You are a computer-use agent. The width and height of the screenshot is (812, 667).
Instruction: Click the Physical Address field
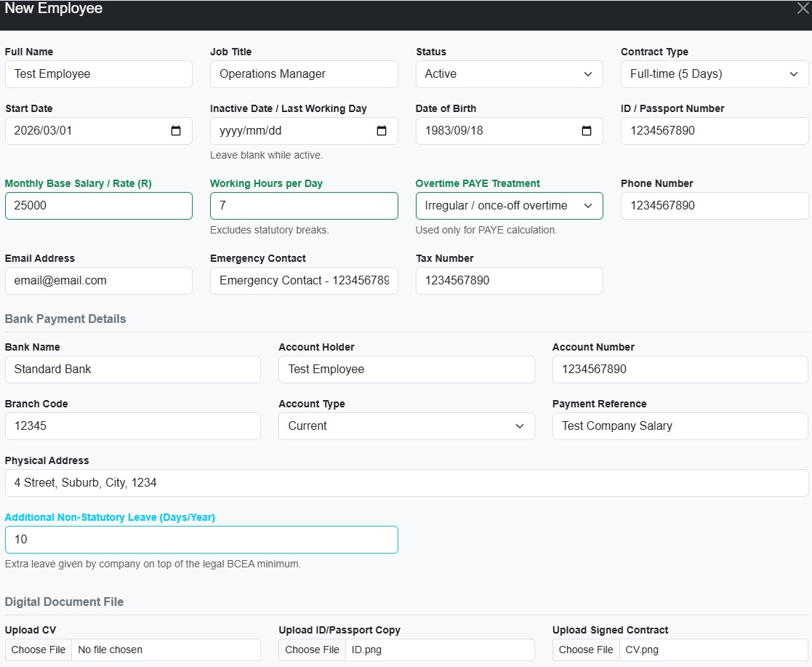coord(406,483)
